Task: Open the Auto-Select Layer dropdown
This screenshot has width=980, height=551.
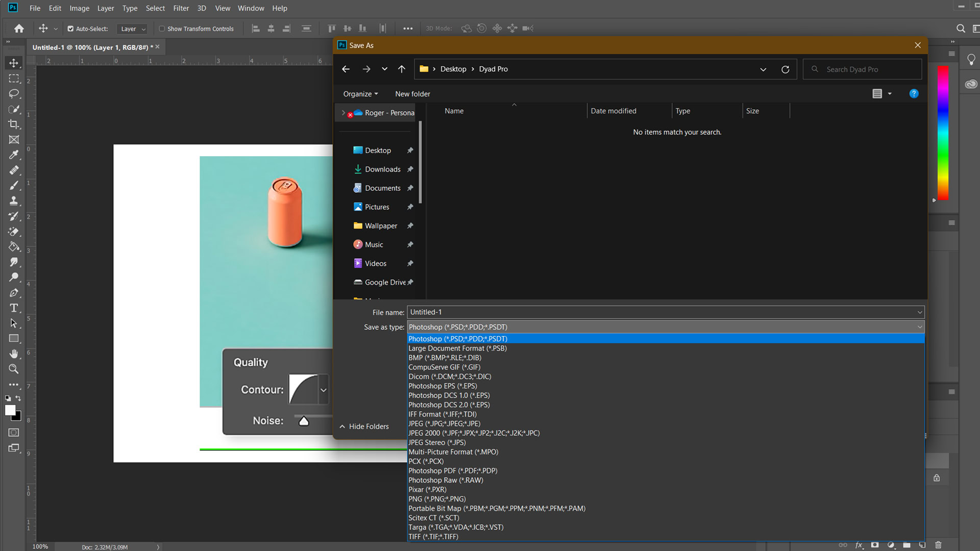Action: tap(133, 29)
